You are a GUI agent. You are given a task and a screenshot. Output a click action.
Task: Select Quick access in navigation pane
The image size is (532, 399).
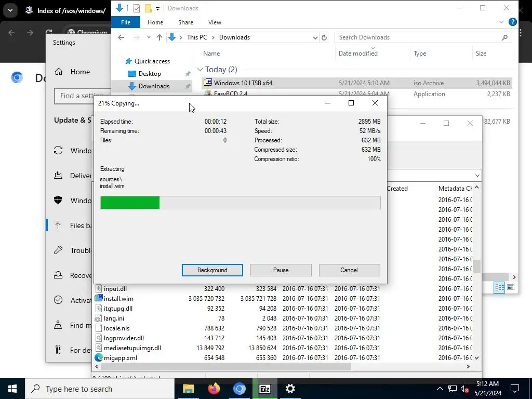click(152, 61)
